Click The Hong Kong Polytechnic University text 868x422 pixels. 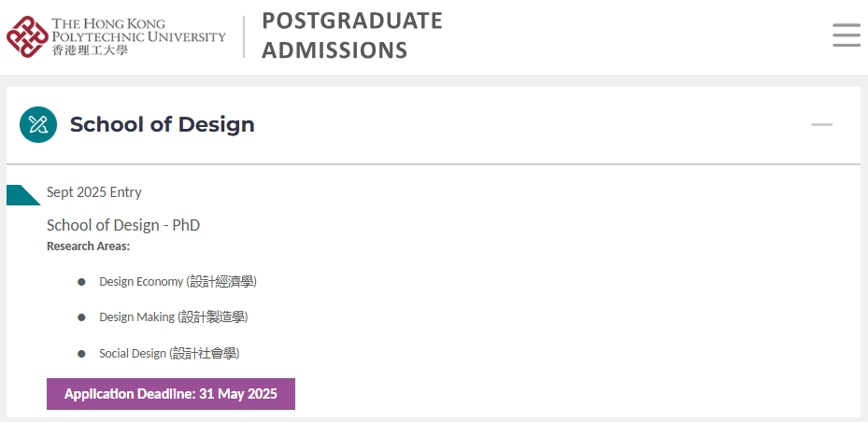pos(138,31)
